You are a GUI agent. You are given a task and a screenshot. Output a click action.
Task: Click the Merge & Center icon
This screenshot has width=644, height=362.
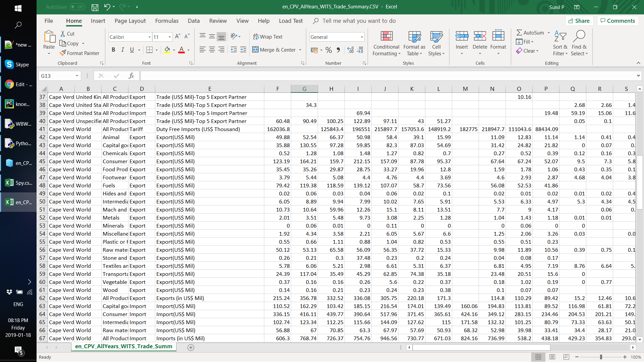tap(256, 50)
